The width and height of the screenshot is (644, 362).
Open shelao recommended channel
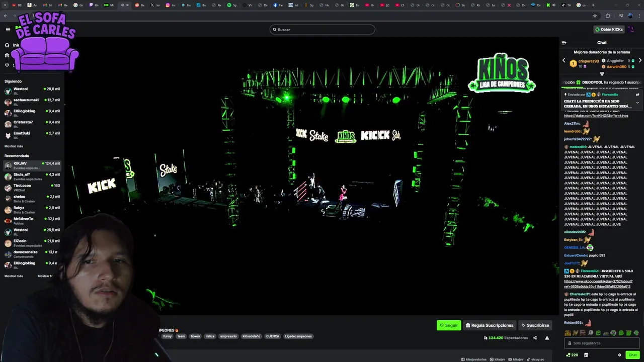coord(32,199)
